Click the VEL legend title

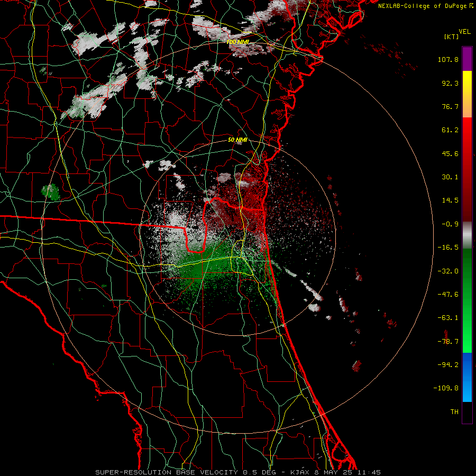[x=464, y=31]
